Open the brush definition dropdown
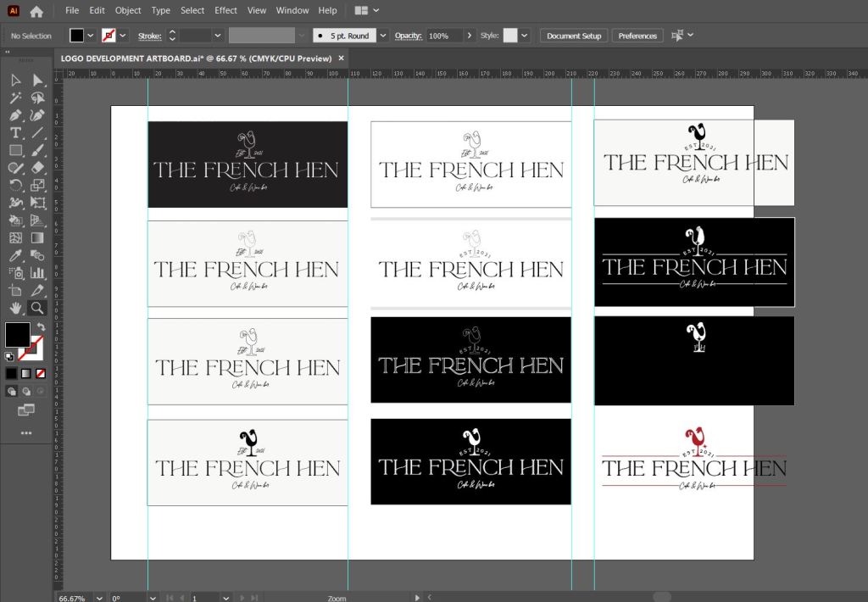 coord(383,36)
